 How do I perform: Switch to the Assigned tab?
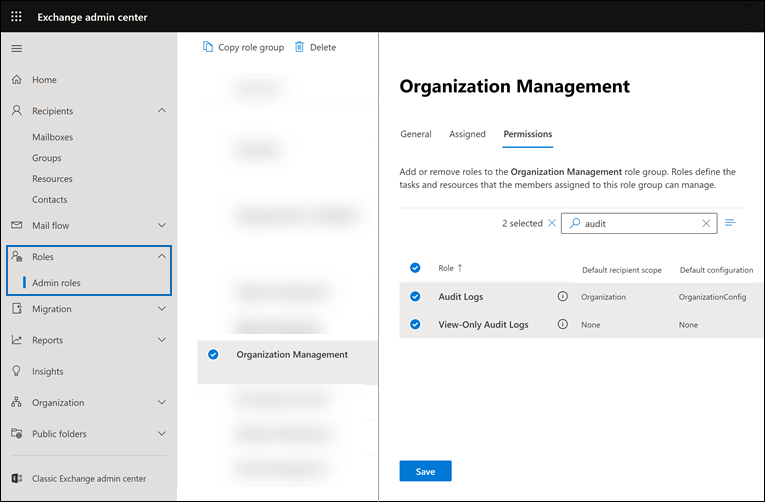point(467,134)
